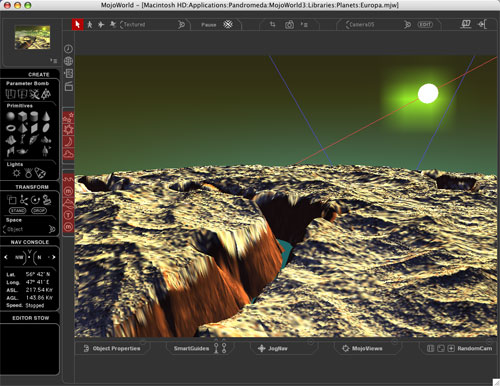The height and width of the screenshot is (386, 500).
Task: Click the CREATE panel header
Action: point(39,74)
